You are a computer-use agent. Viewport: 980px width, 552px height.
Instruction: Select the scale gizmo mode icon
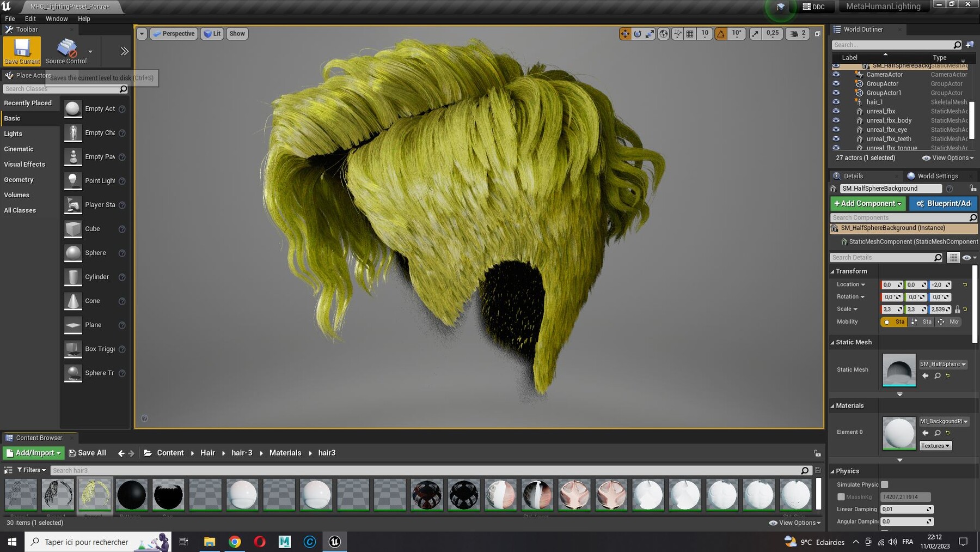point(650,34)
